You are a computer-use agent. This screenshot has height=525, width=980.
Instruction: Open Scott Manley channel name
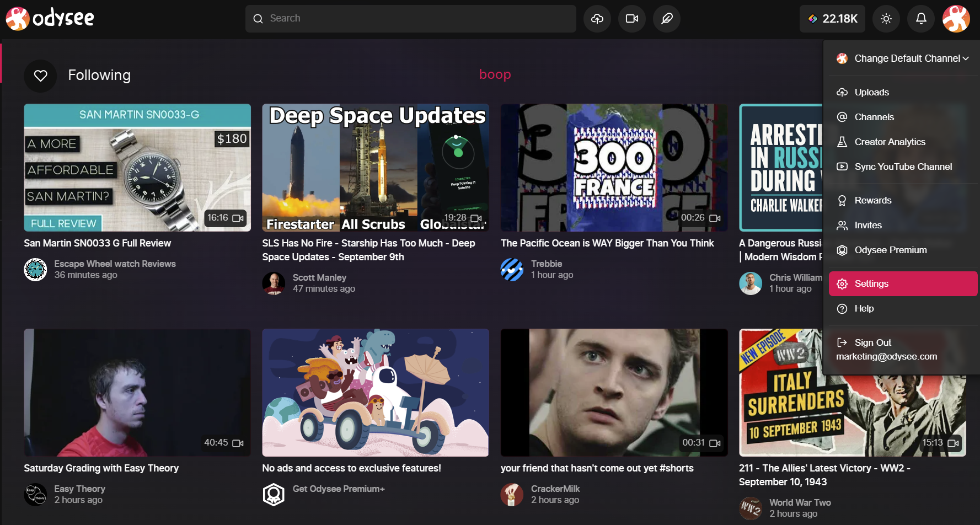(x=319, y=278)
